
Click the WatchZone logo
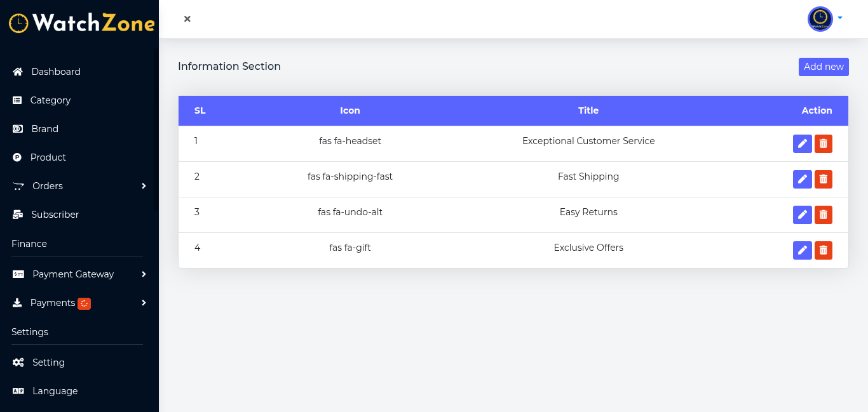[81, 23]
